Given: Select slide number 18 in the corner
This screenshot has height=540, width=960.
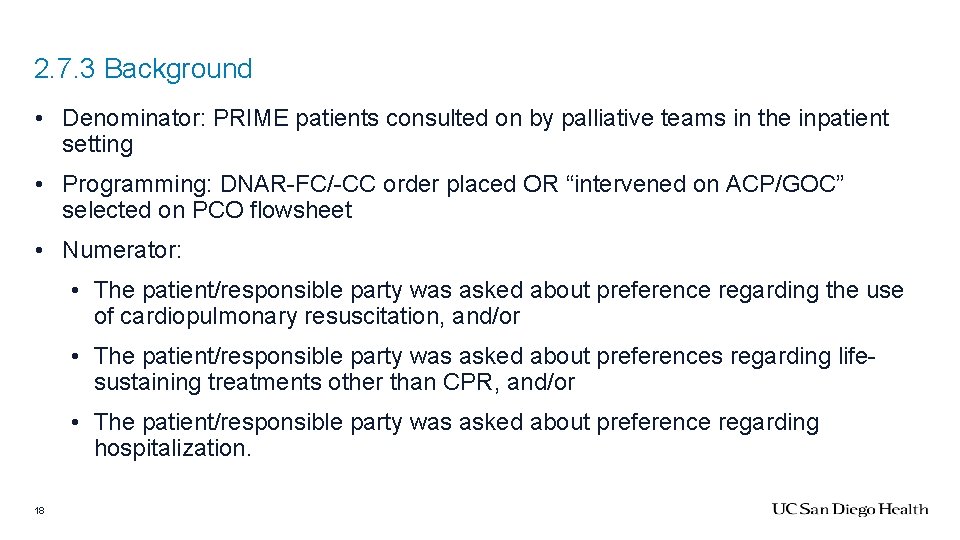Looking at the screenshot, I should click(39, 511).
